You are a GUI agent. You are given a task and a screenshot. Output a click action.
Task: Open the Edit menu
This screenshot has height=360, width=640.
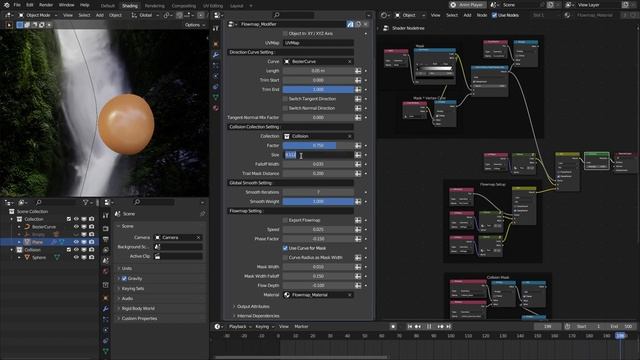point(30,5)
